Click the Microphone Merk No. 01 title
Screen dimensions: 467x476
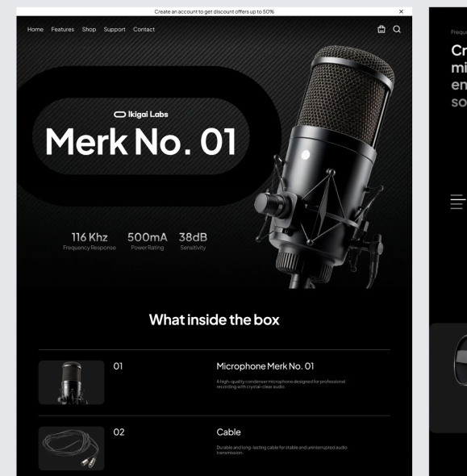click(265, 366)
